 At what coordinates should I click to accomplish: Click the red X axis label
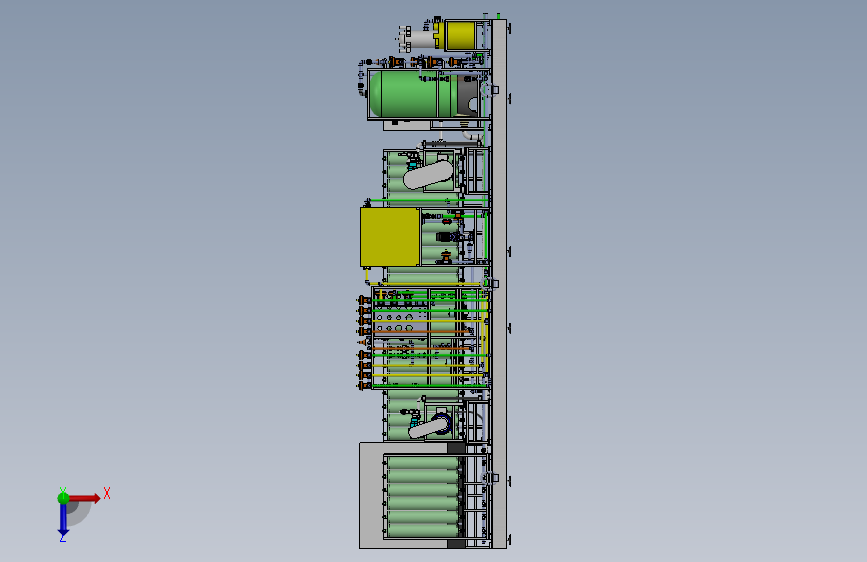pyautogui.click(x=107, y=493)
